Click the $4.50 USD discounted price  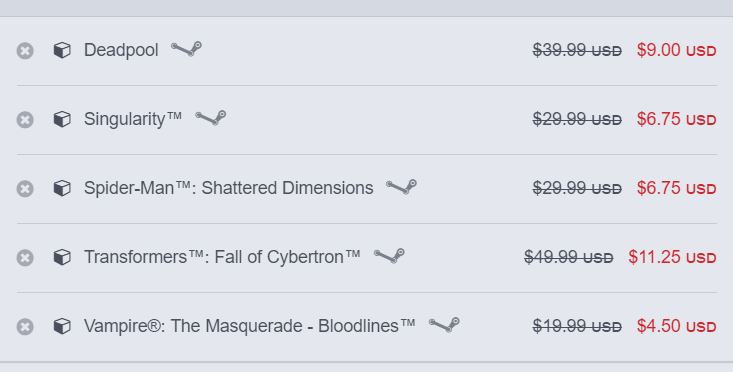pos(676,326)
